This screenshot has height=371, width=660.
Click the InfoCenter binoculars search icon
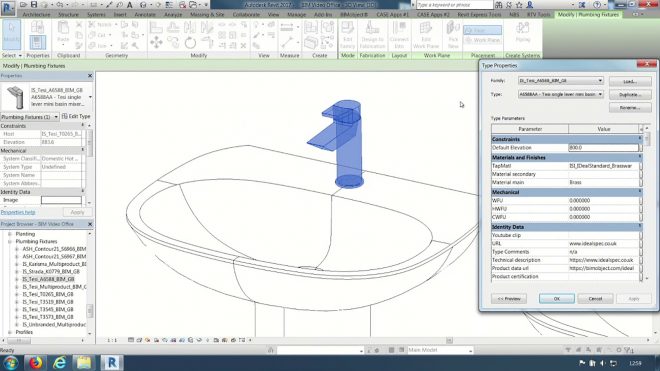tap(499, 5)
